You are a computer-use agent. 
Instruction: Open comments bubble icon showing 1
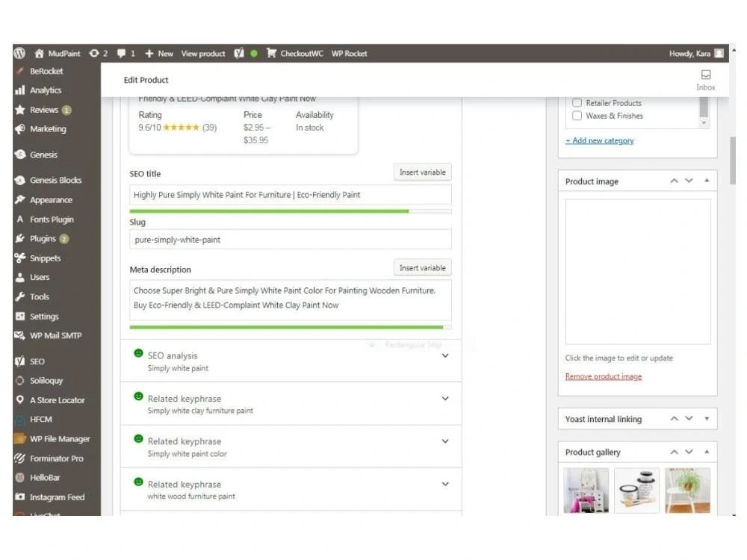click(122, 53)
